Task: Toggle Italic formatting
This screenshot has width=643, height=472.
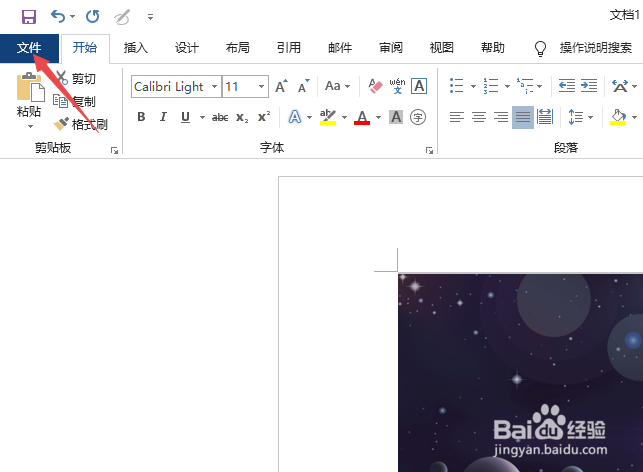Action: point(163,117)
